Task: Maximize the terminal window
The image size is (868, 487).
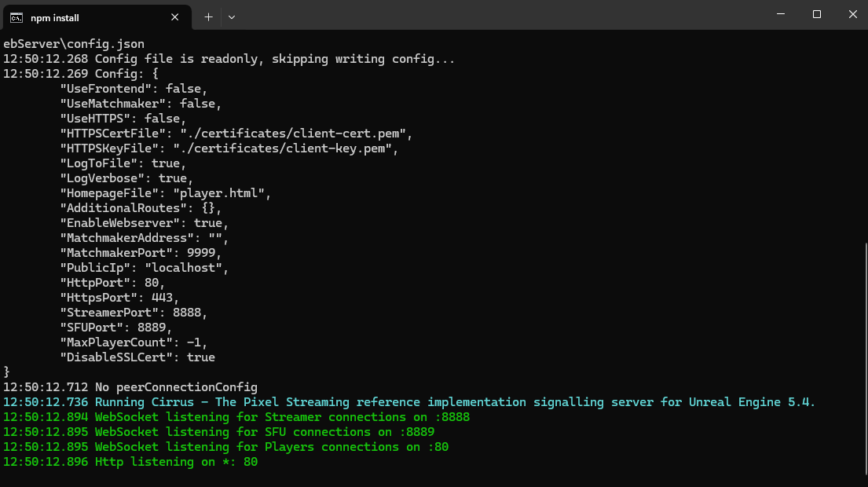Action: click(x=816, y=15)
